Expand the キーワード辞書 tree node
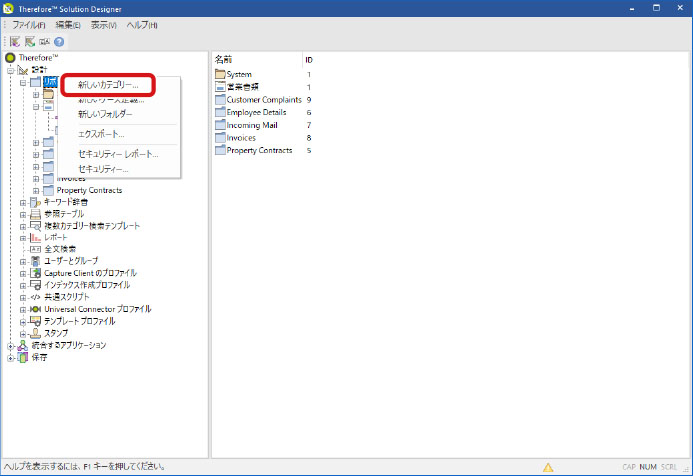This screenshot has width=693, height=476. click(23, 202)
